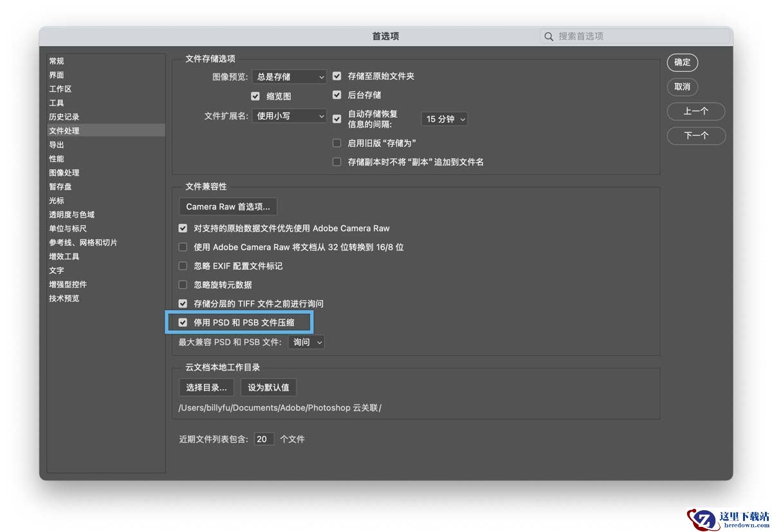
Task: Click the 设为默认值 button
Action: tap(268, 387)
